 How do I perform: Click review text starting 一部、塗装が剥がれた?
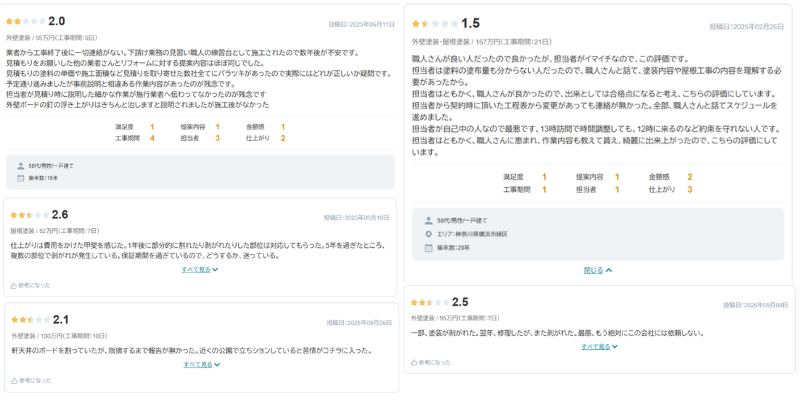[x=558, y=333]
